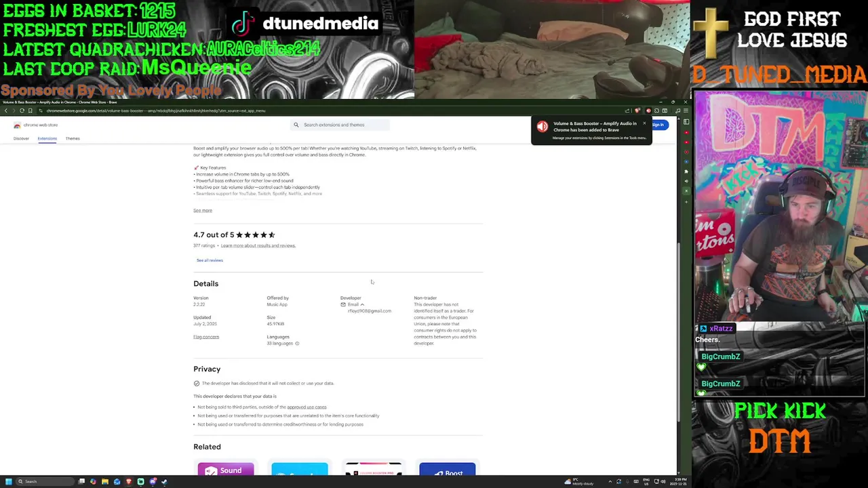Click the 4.7 out of 5 rating text
This screenshot has width=868, height=488.
coord(214,235)
